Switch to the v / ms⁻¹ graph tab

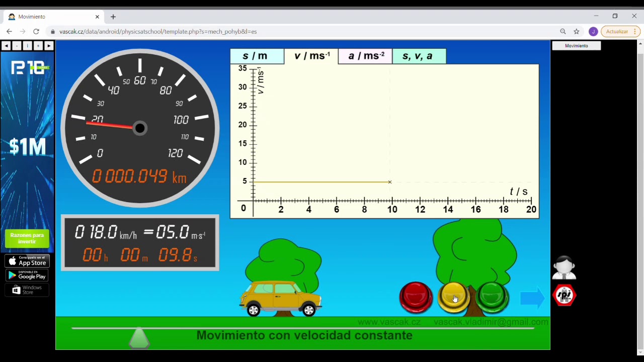pyautogui.click(x=311, y=56)
